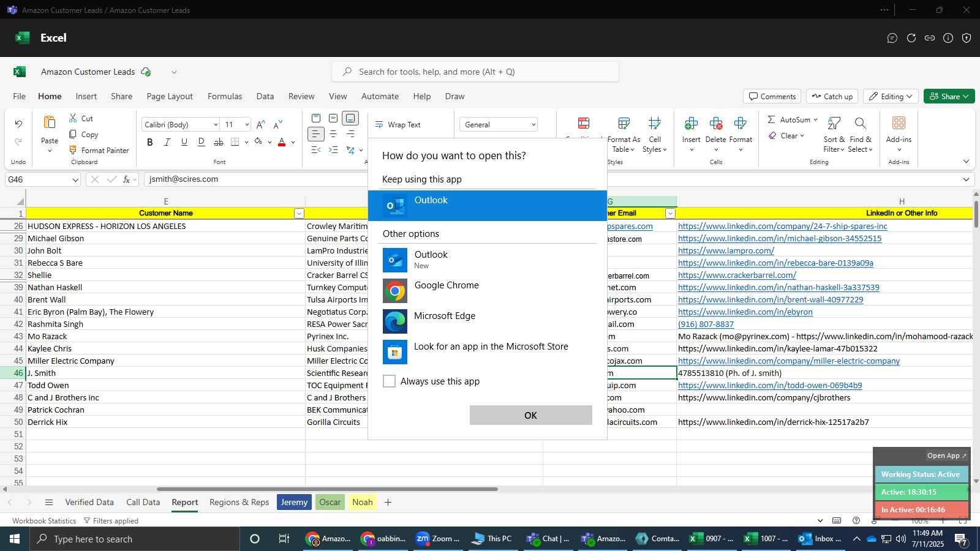Switch to the Insert ribbon tab
Viewport: 980px width, 551px height.
[x=86, y=96]
